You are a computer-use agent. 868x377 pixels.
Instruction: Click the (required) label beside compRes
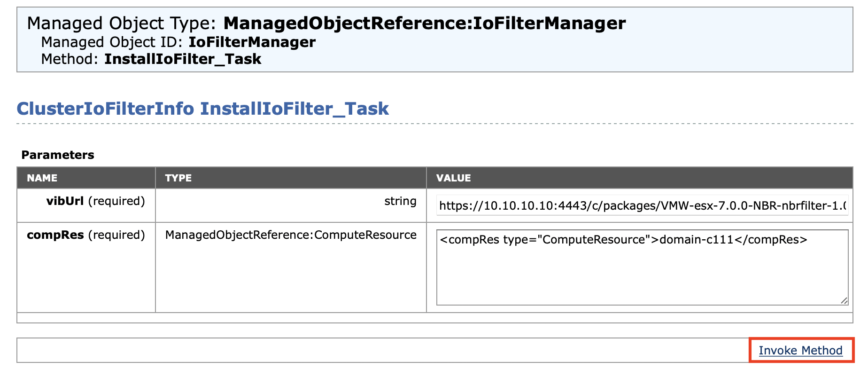(116, 235)
